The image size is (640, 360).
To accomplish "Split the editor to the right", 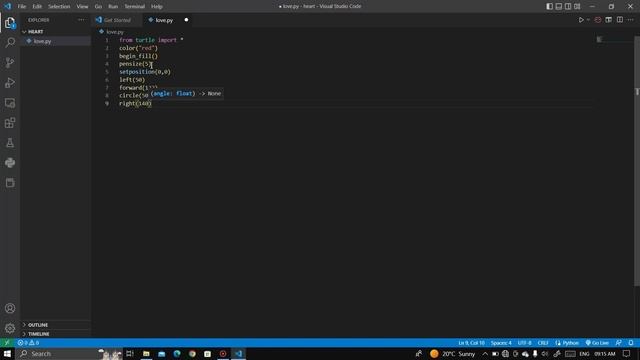I will 620,20.
